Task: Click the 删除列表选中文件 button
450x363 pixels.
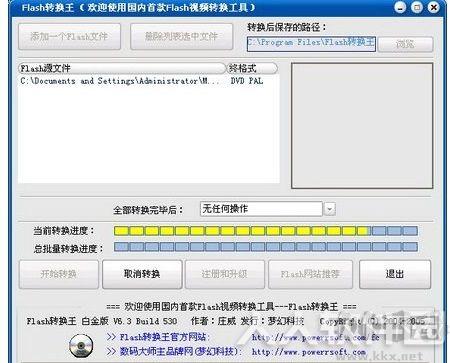Action: pos(181,37)
